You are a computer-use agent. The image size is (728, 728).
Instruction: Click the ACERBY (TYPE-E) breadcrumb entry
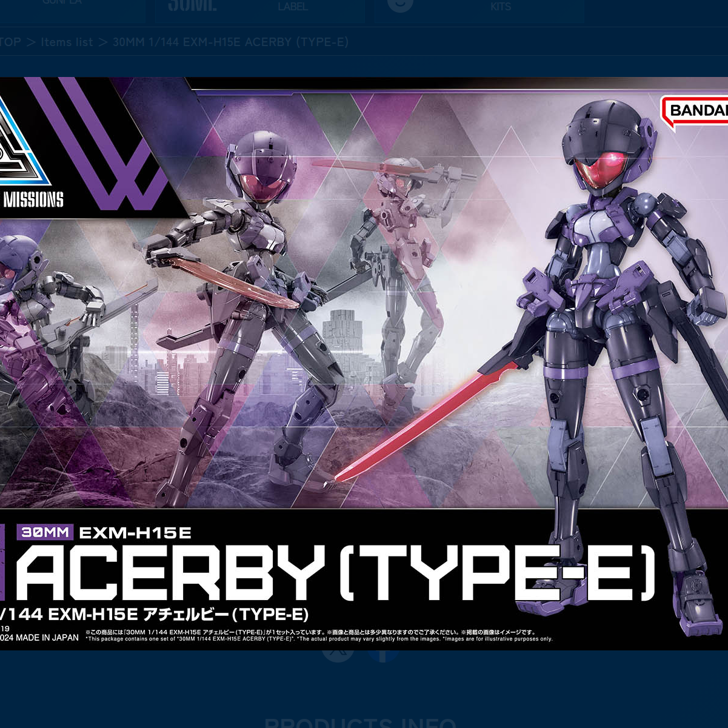[x=230, y=42]
